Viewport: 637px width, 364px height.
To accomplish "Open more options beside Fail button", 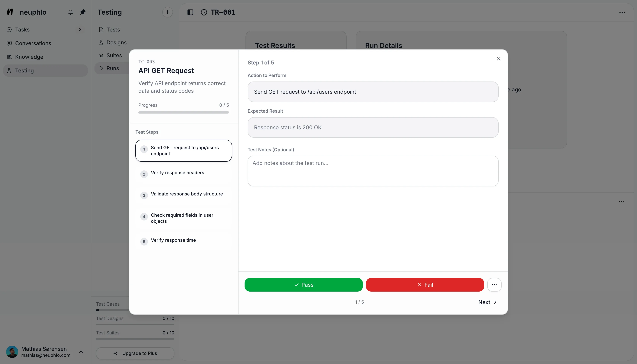I will point(494,285).
